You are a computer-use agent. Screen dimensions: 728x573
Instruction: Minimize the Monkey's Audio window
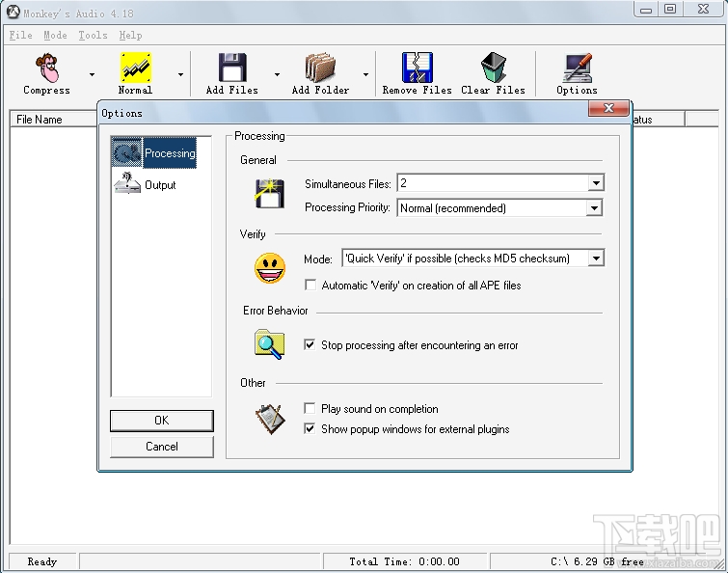click(x=646, y=10)
